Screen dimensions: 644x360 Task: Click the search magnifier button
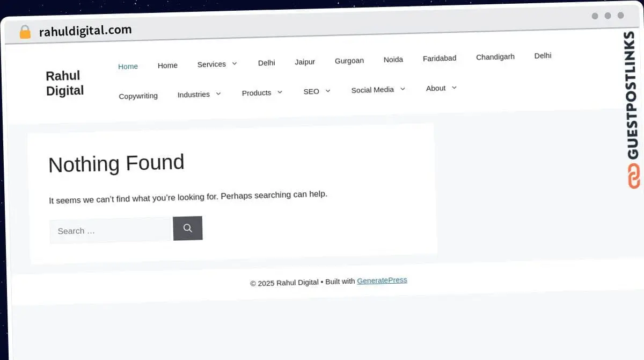tap(187, 228)
